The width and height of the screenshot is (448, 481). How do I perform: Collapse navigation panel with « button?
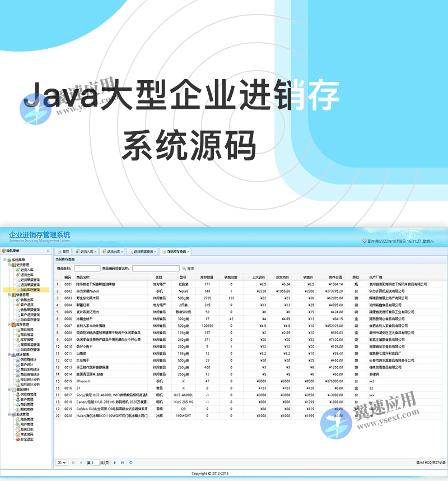(x=48, y=250)
